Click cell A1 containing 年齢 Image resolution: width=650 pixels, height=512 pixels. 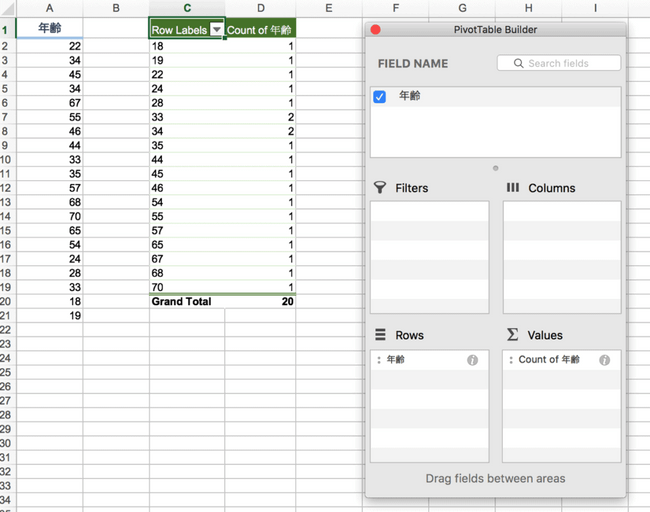[x=49, y=28]
